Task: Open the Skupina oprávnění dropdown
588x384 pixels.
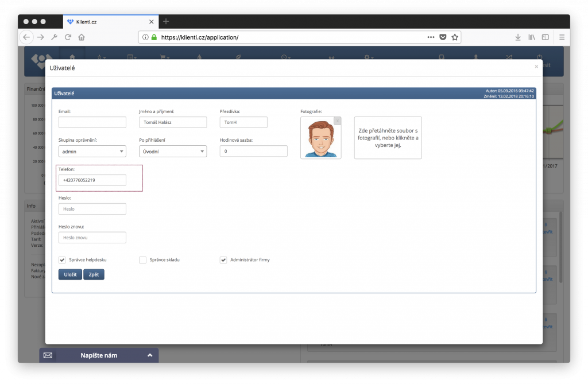Action: [x=92, y=152]
